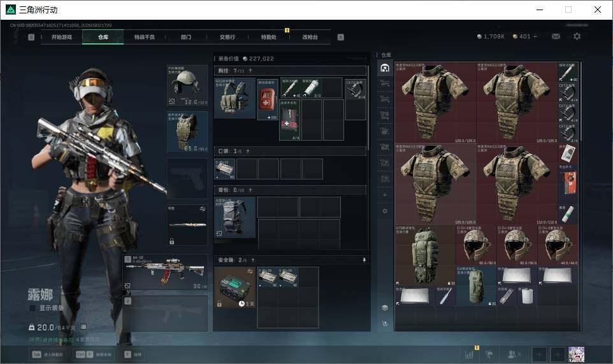Click the plus next to 401 currency
This screenshot has height=364, width=613.
(x=535, y=36)
